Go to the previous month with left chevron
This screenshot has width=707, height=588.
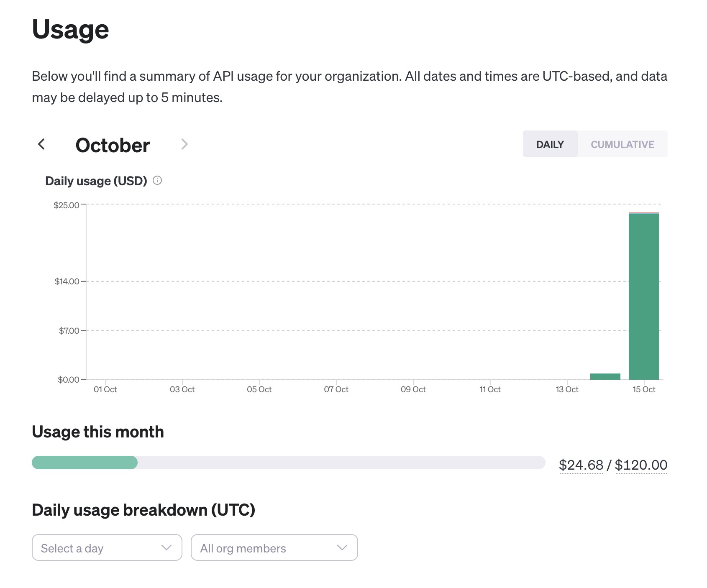click(x=41, y=144)
